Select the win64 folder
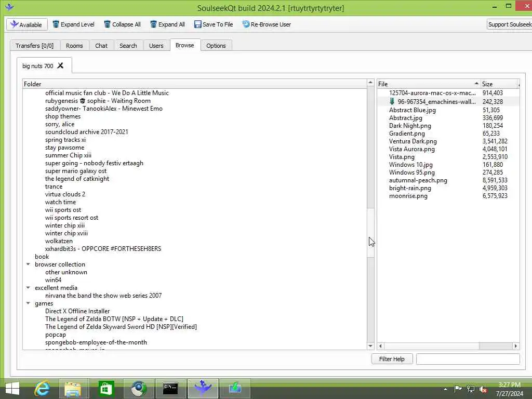The width and height of the screenshot is (532, 399). click(54, 280)
